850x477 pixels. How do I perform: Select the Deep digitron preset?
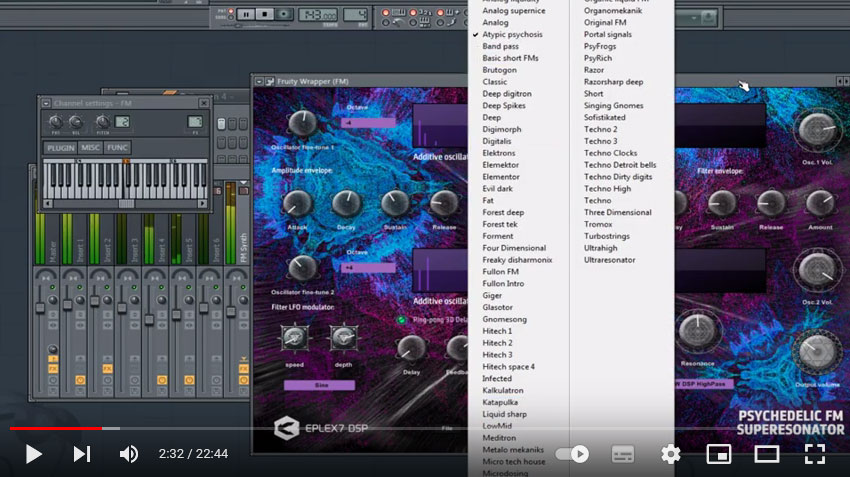click(507, 94)
